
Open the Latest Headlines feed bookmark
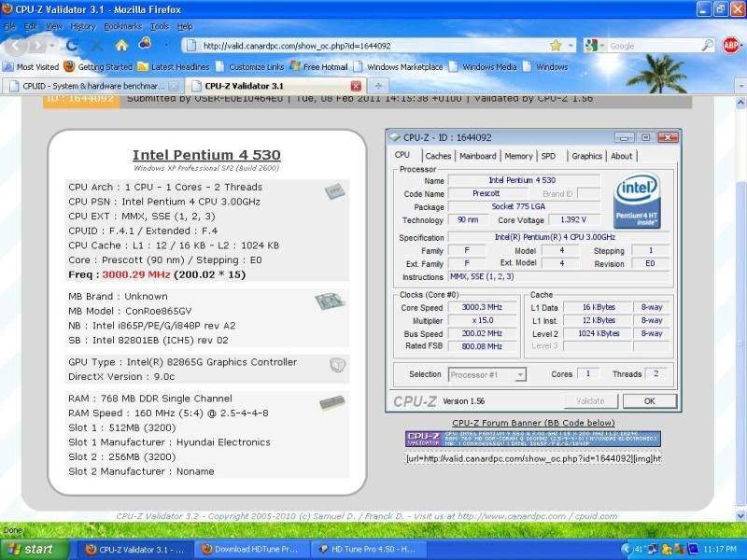174,66
